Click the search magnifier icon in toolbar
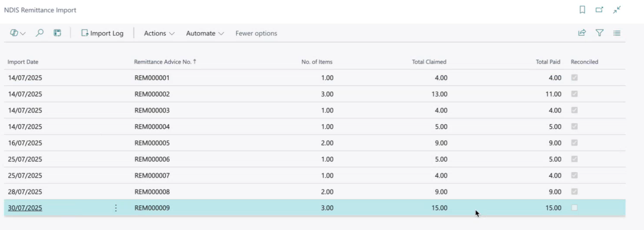 coord(40,33)
